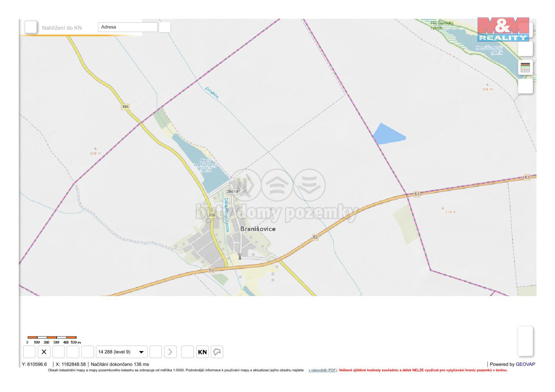Open the map legend layers icon
Image resolution: width=555 pixels, height=392 pixels.
coord(525,67)
